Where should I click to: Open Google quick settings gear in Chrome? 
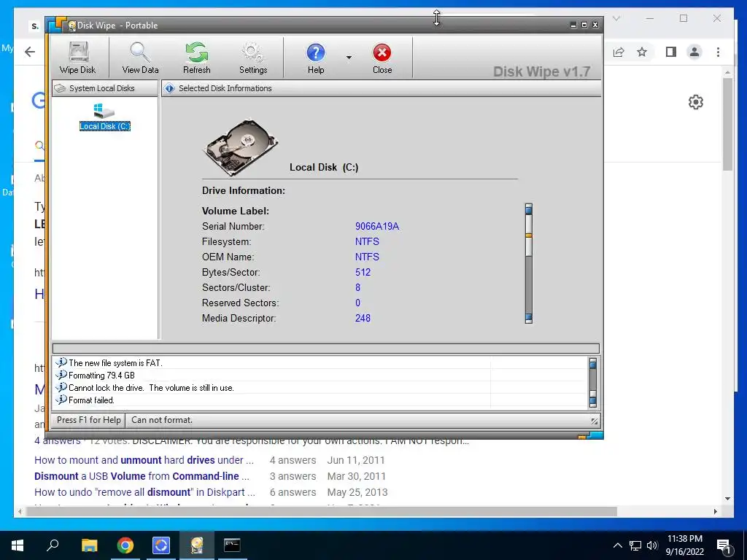695,102
